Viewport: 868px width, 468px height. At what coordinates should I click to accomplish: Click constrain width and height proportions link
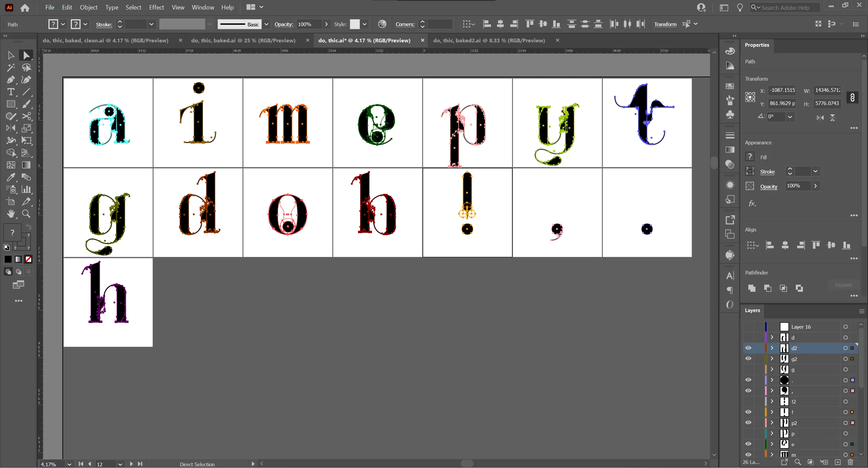pyautogui.click(x=852, y=97)
